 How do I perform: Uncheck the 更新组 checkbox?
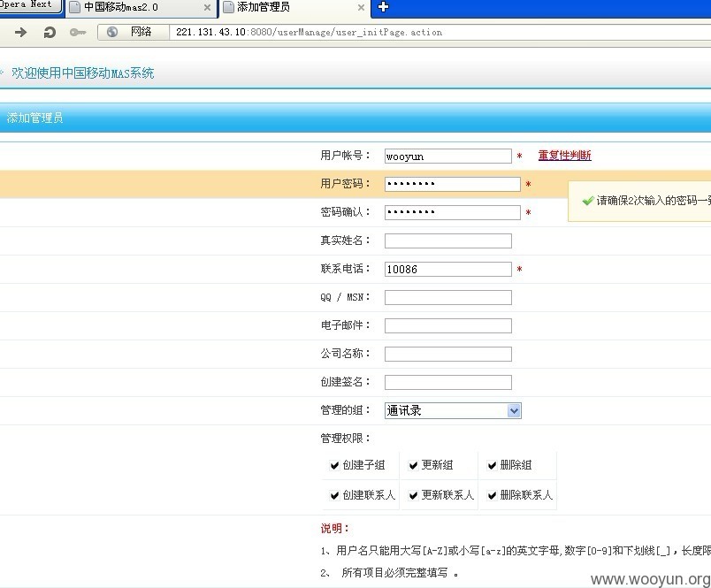pyautogui.click(x=413, y=466)
